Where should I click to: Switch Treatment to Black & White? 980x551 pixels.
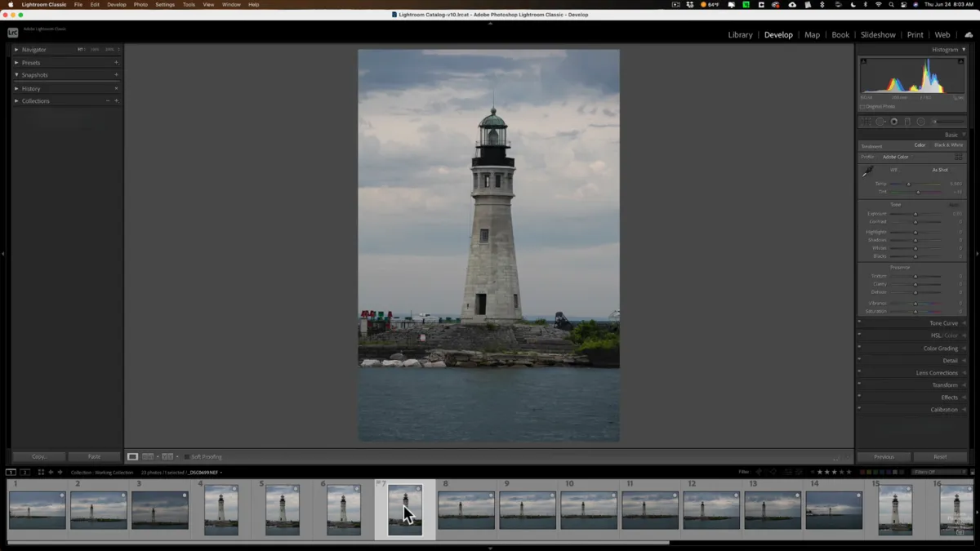pyautogui.click(x=948, y=144)
